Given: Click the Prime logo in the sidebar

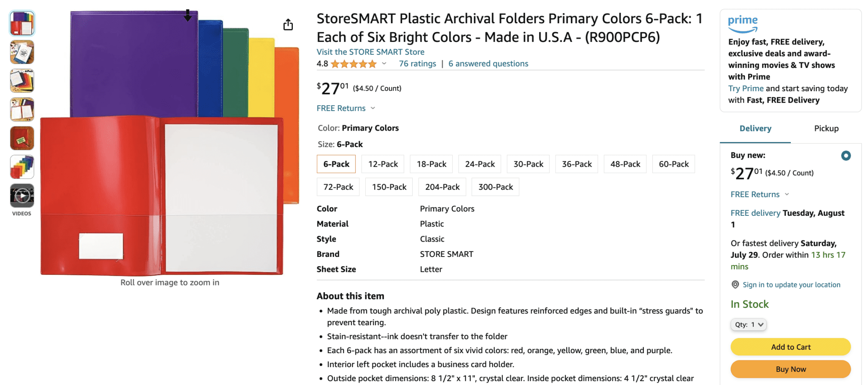Looking at the screenshot, I should [742, 23].
